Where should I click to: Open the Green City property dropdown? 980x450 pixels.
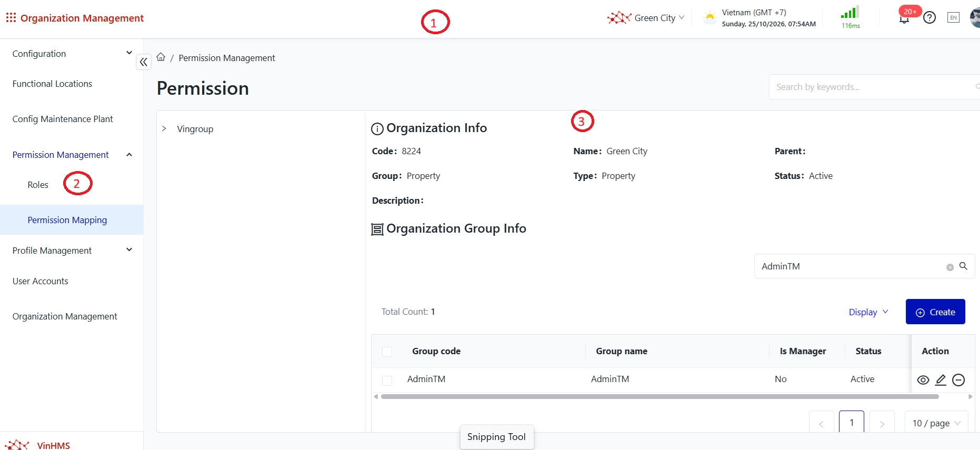click(646, 18)
